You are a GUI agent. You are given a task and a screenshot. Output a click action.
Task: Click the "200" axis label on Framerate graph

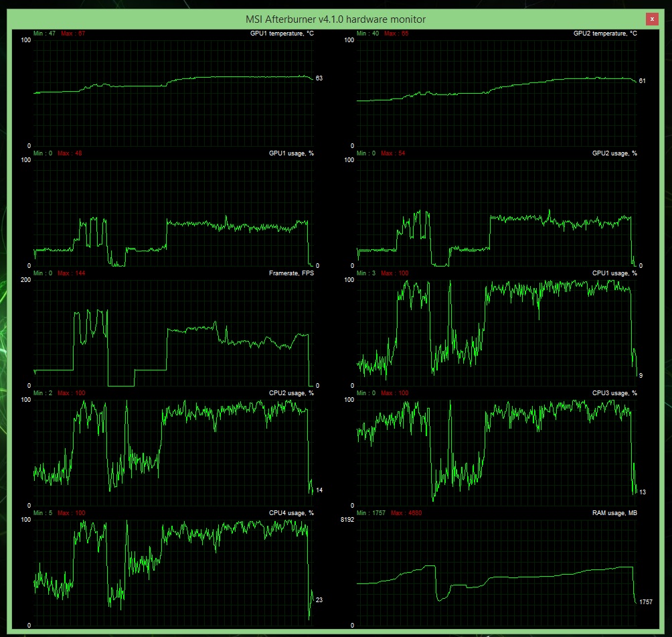point(25,280)
